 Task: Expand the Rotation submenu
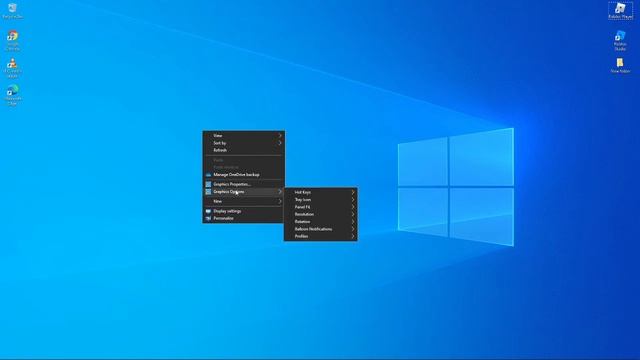(x=321, y=222)
